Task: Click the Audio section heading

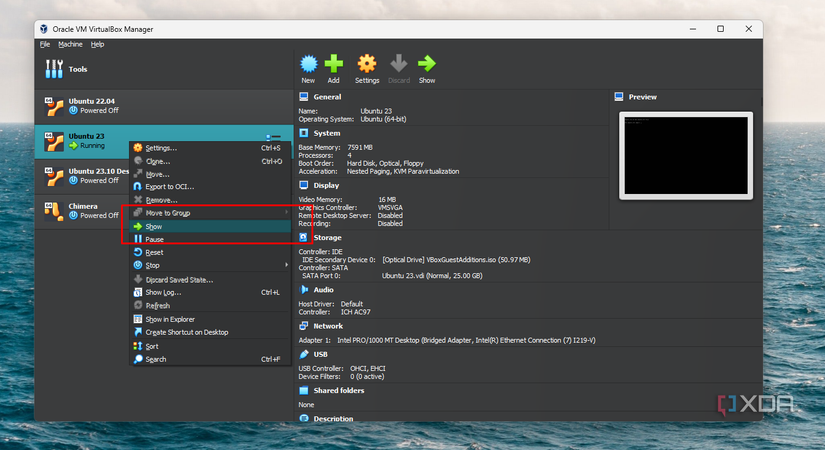Action: point(324,289)
